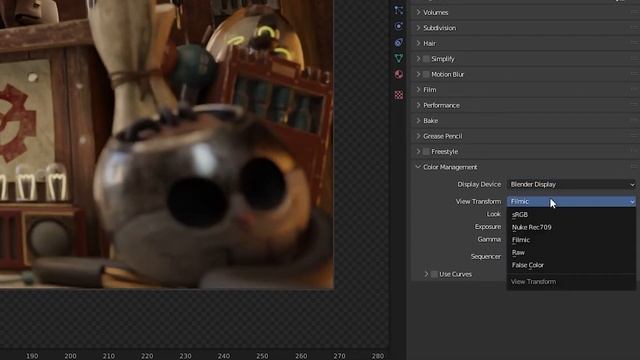Click the Sequencer label
The width and height of the screenshot is (640, 360).
click(486, 257)
